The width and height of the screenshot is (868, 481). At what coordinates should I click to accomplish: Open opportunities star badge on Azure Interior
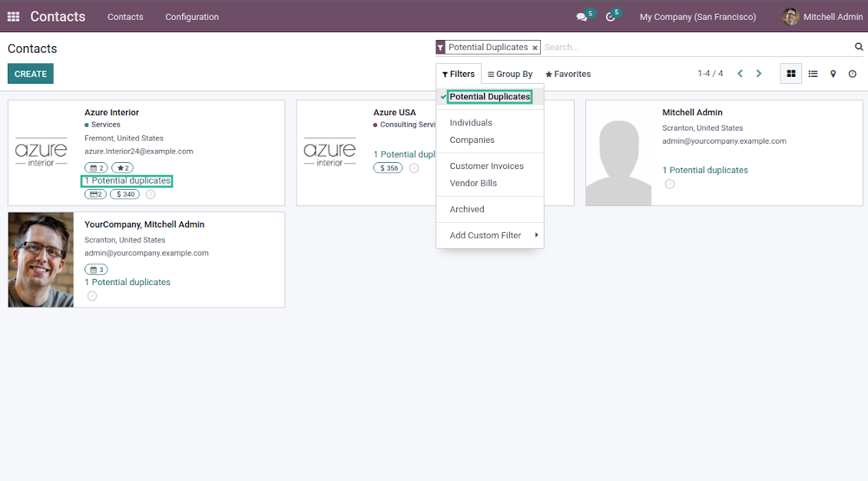point(122,168)
